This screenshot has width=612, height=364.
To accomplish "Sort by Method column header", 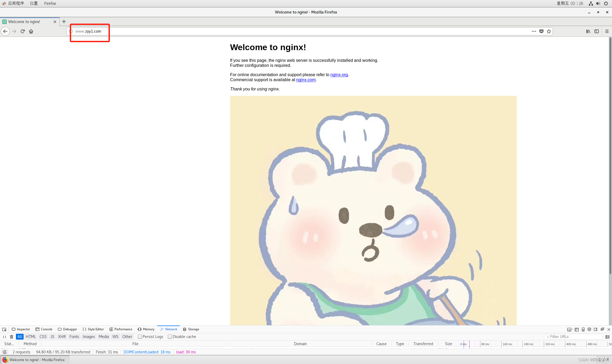I will (30, 344).
